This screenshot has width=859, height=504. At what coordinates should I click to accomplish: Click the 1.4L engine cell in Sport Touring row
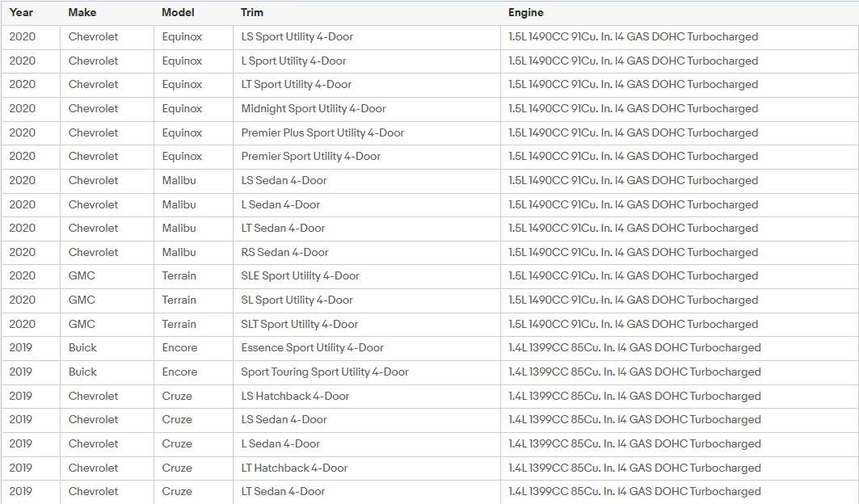[x=679, y=372]
